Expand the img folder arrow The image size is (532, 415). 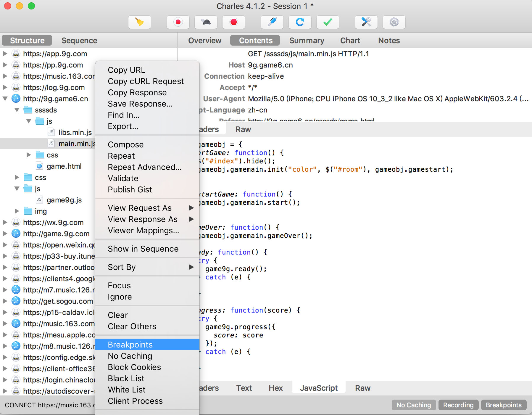17,211
